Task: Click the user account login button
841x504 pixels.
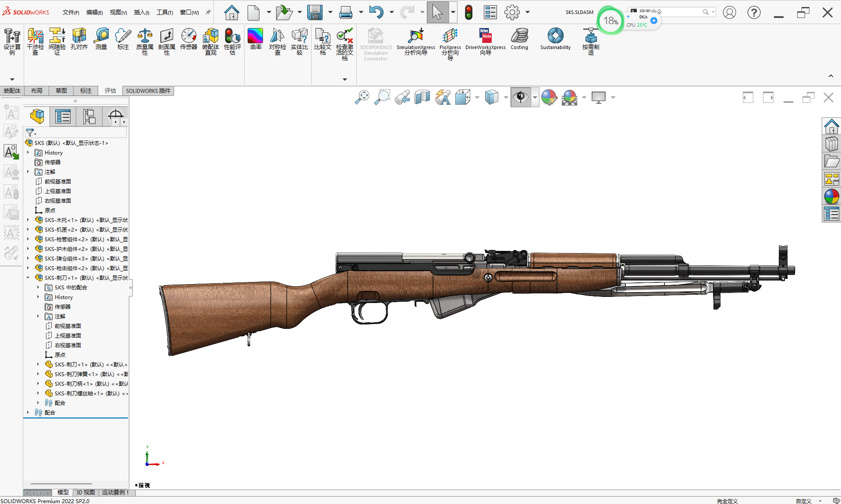Action: click(729, 12)
